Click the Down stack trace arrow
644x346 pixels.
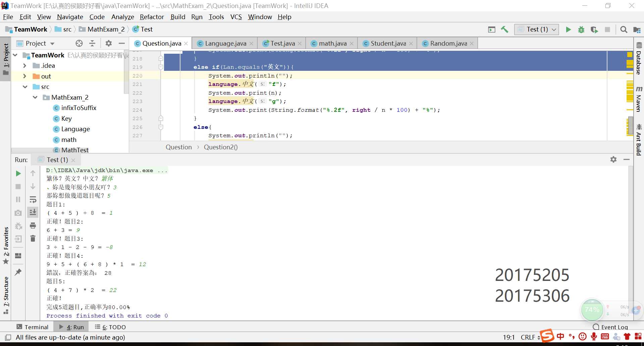(x=33, y=187)
